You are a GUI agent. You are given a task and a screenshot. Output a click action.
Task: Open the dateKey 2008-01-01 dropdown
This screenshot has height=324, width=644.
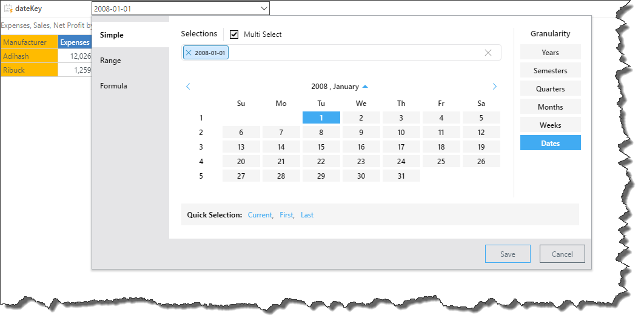tap(264, 8)
